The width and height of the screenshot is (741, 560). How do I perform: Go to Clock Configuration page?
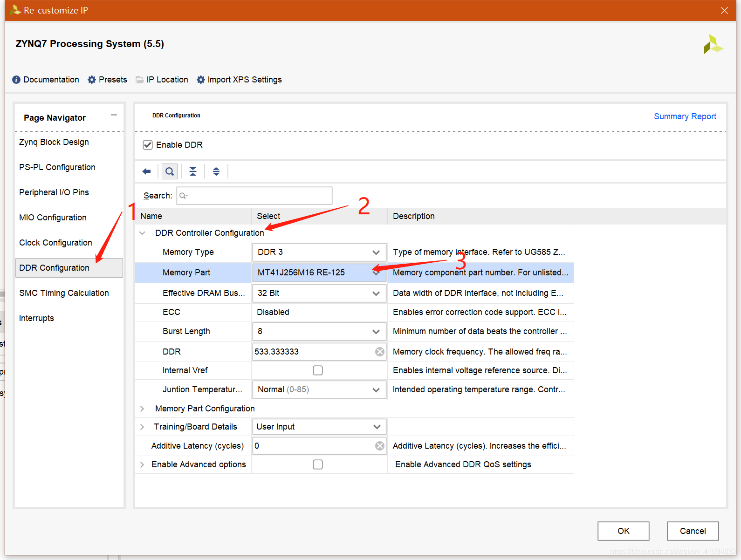click(x=55, y=243)
